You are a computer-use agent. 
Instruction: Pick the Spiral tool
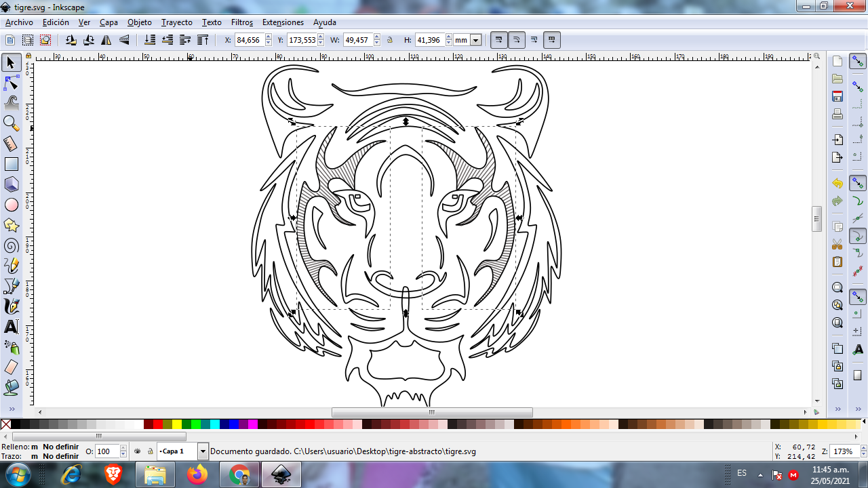click(11, 245)
